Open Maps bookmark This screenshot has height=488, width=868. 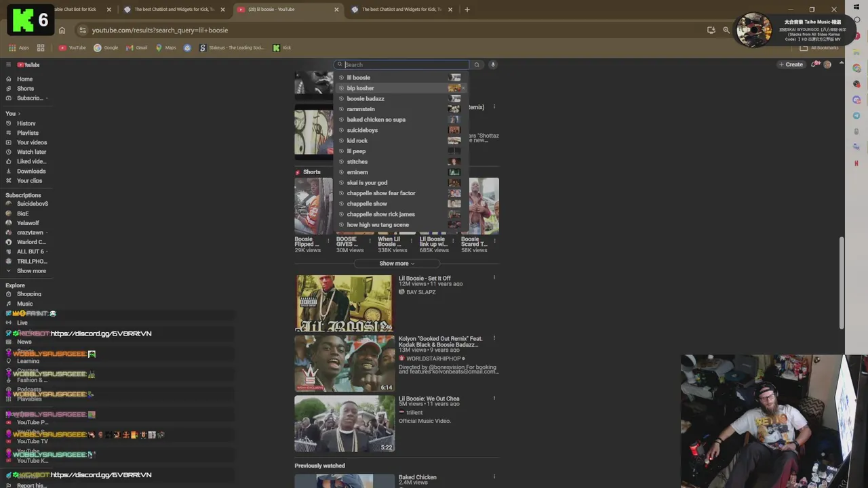point(166,48)
